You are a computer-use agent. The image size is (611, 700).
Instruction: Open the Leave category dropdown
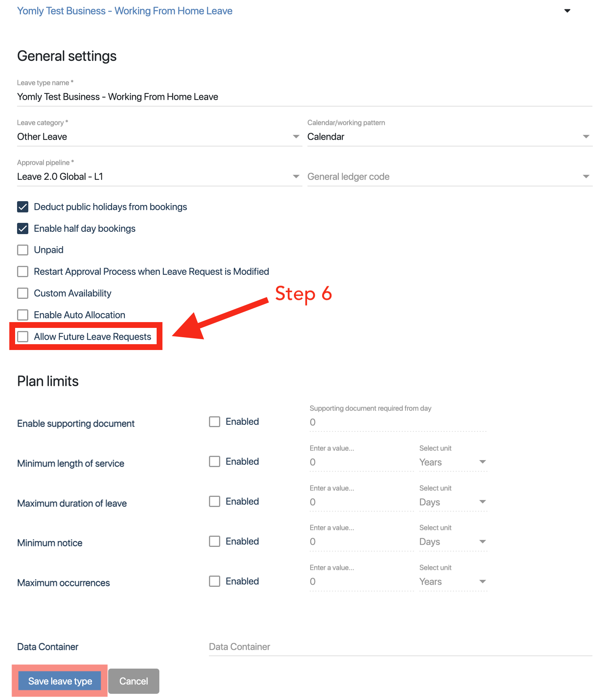159,137
